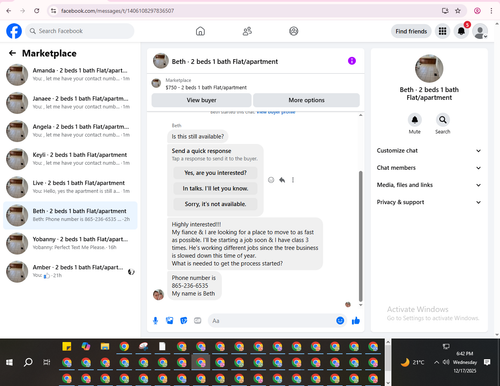Go back using the Marketplace back arrow
The width and height of the screenshot is (500, 386).
[x=12, y=53]
